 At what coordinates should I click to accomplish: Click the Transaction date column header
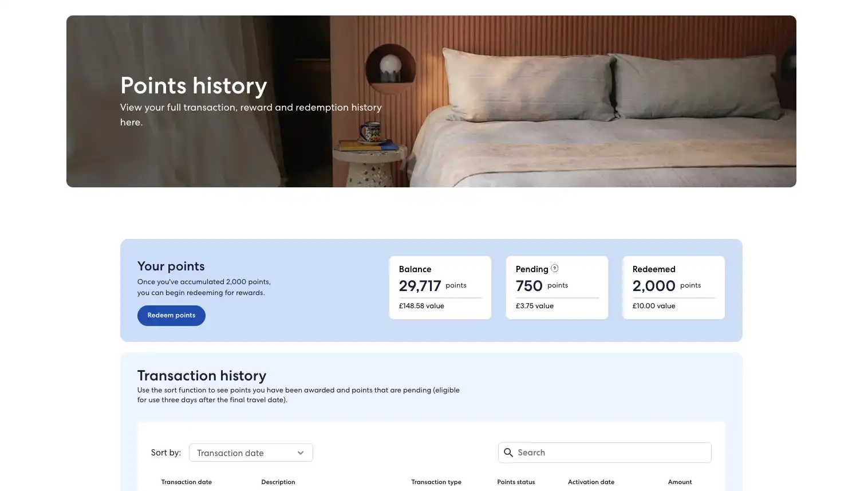(187, 482)
